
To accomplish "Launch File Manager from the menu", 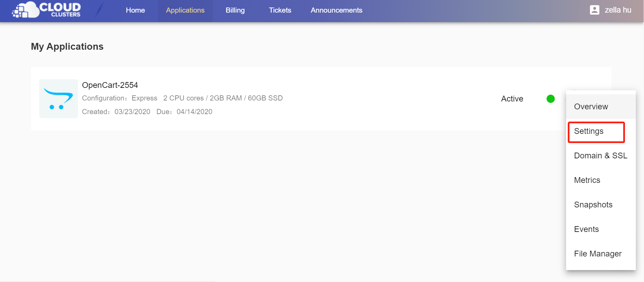I will pyautogui.click(x=598, y=254).
